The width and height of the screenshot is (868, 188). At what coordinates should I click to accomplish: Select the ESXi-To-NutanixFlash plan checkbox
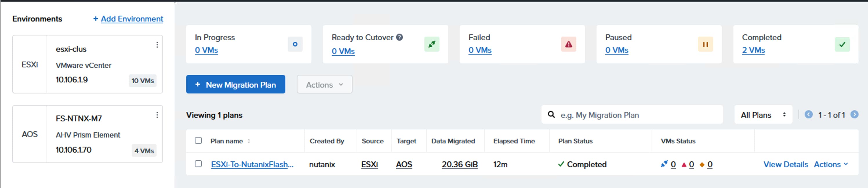(199, 164)
